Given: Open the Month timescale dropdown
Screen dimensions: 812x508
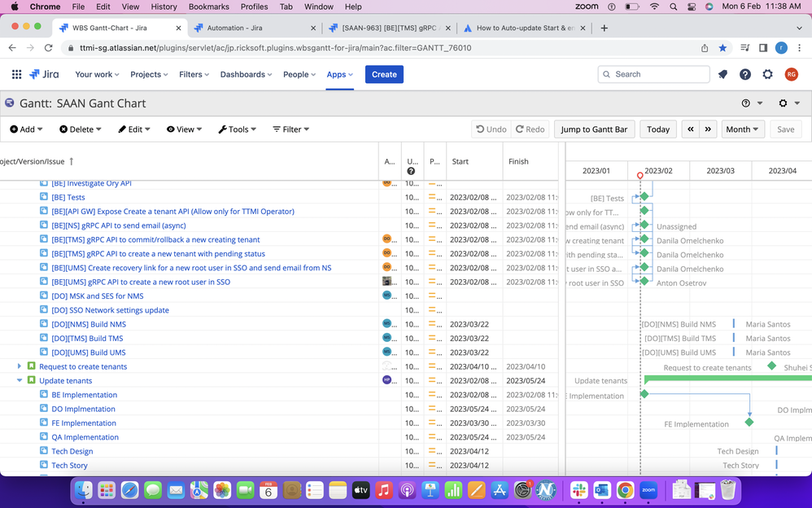Looking at the screenshot, I should tap(743, 129).
